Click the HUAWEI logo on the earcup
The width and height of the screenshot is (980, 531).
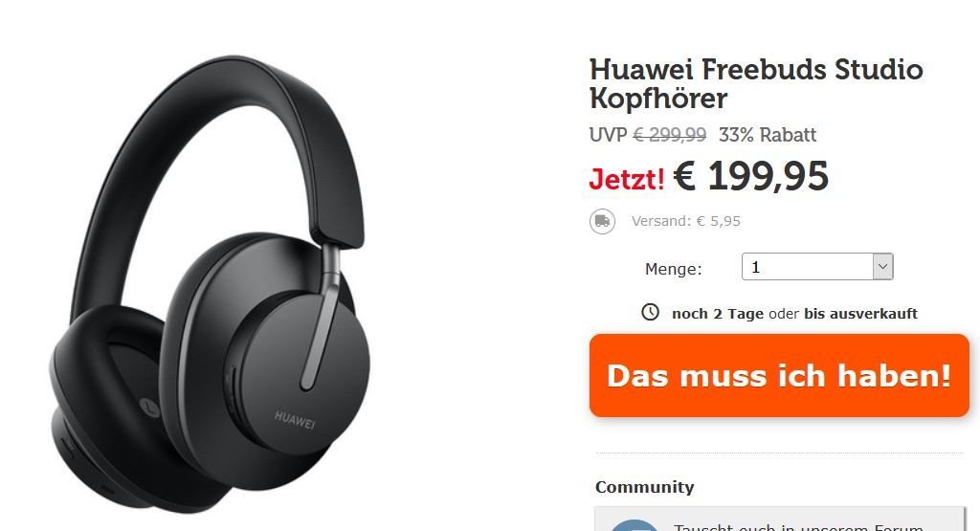(x=295, y=419)
